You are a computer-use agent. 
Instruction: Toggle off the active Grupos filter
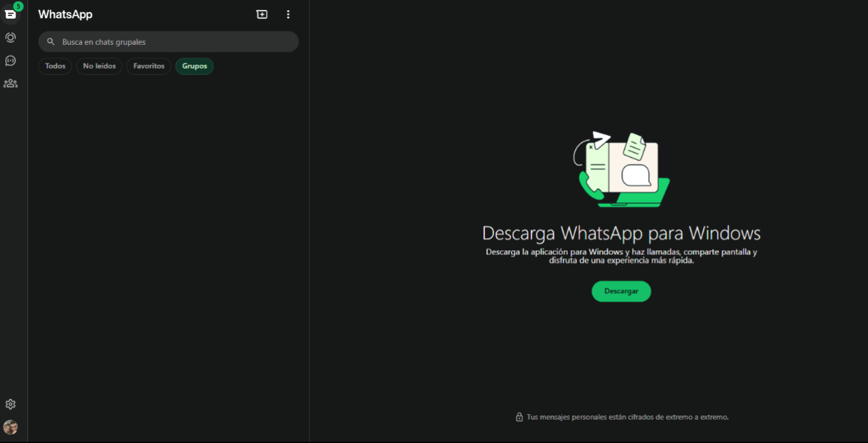195,66
